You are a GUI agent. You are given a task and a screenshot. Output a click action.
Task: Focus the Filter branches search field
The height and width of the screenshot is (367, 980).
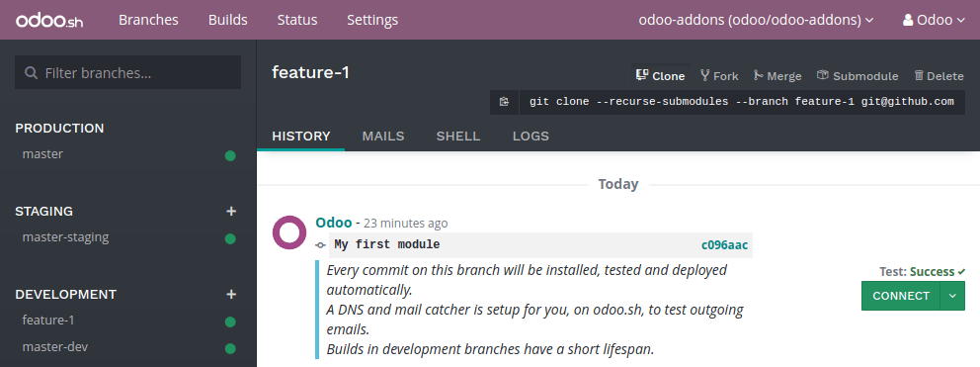pos(128,72)
